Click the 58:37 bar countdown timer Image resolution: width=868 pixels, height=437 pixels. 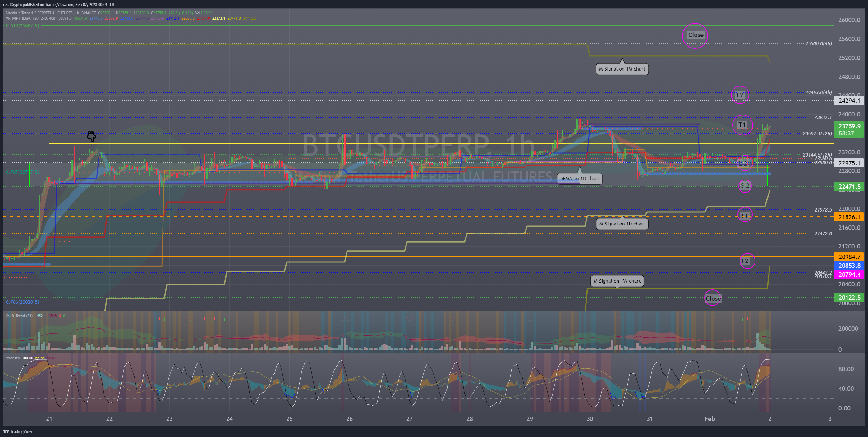tap(846, 133)
